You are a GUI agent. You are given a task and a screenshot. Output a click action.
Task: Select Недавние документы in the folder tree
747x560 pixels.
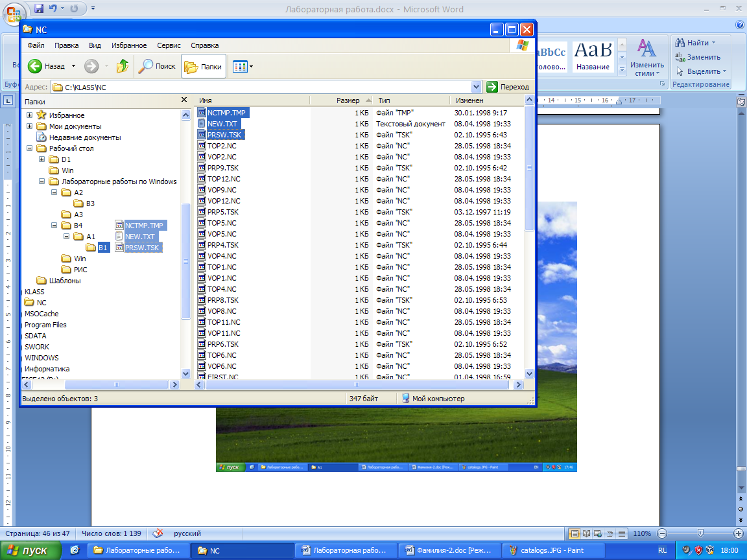[x=79, y=137]
